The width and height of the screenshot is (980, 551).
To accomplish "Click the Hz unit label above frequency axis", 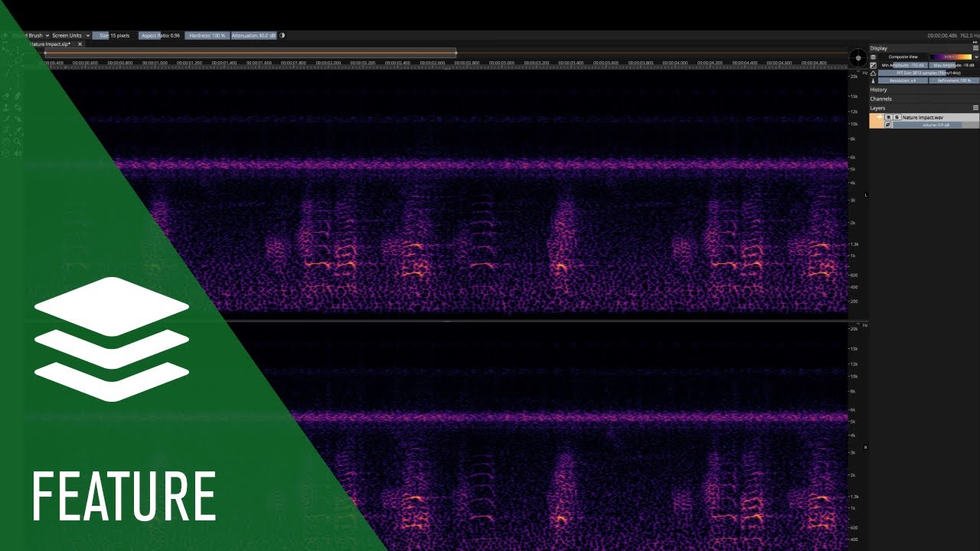I will point(865,73).
